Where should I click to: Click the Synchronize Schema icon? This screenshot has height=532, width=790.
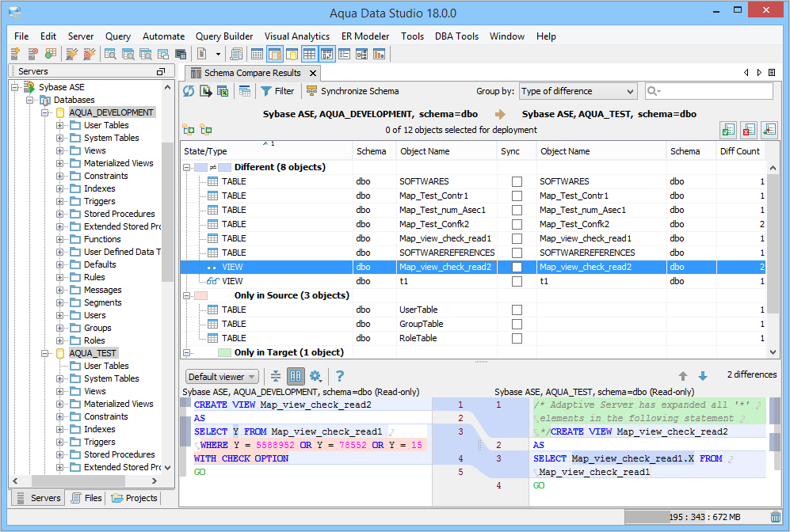pyautogui.click(x=312, y=91)
